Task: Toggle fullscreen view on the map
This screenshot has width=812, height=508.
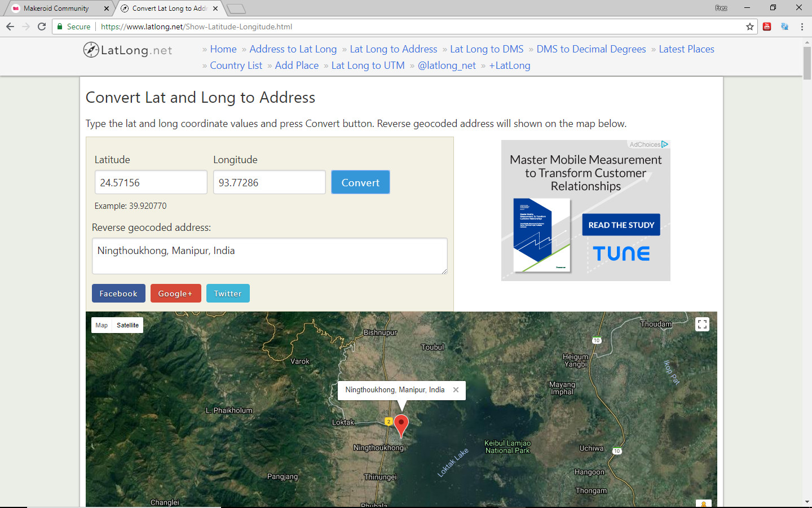Action: pos(702,325)
